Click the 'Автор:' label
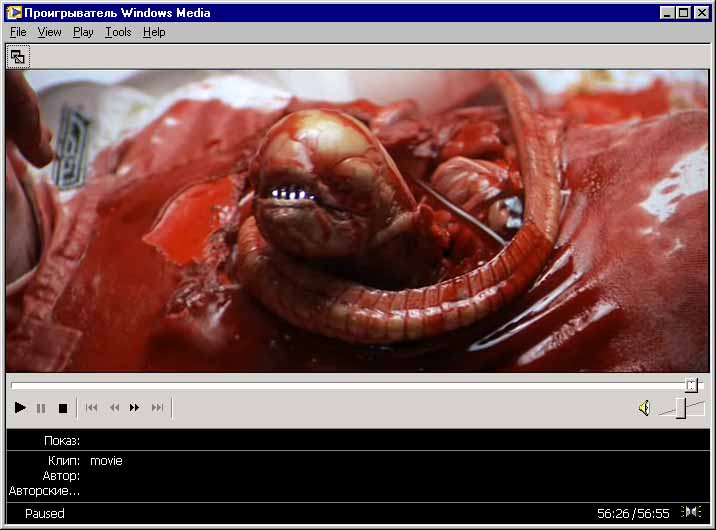 coord(61,476)
